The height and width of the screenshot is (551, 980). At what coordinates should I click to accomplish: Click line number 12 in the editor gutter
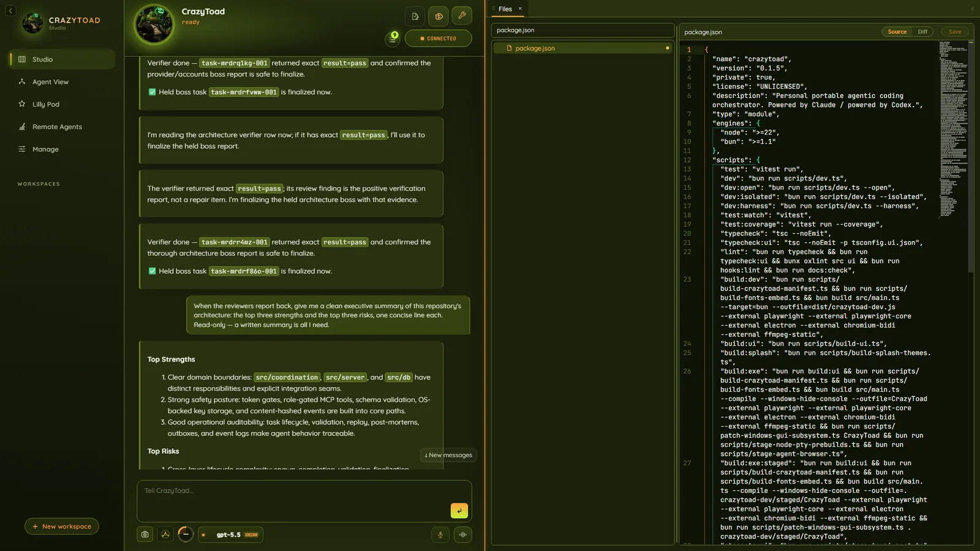click(687, 160)
